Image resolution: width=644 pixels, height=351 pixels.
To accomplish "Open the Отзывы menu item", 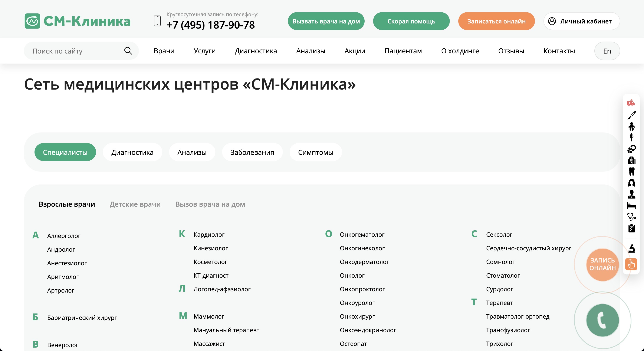I will pos(511,51).
